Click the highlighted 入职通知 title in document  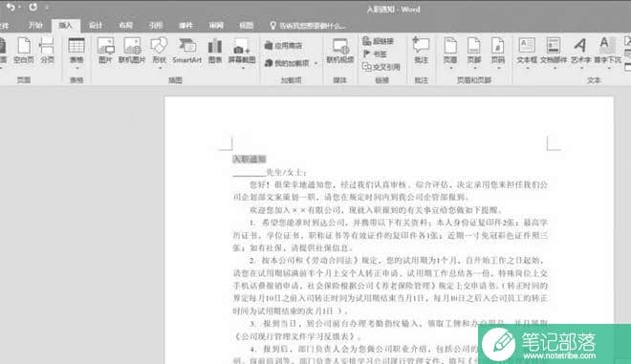(250, 160)
